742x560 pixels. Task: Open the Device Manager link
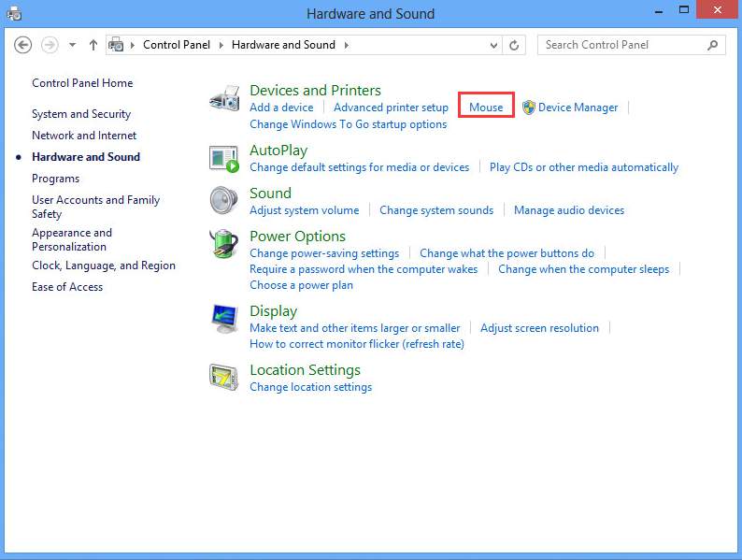[x=578, y=108]
